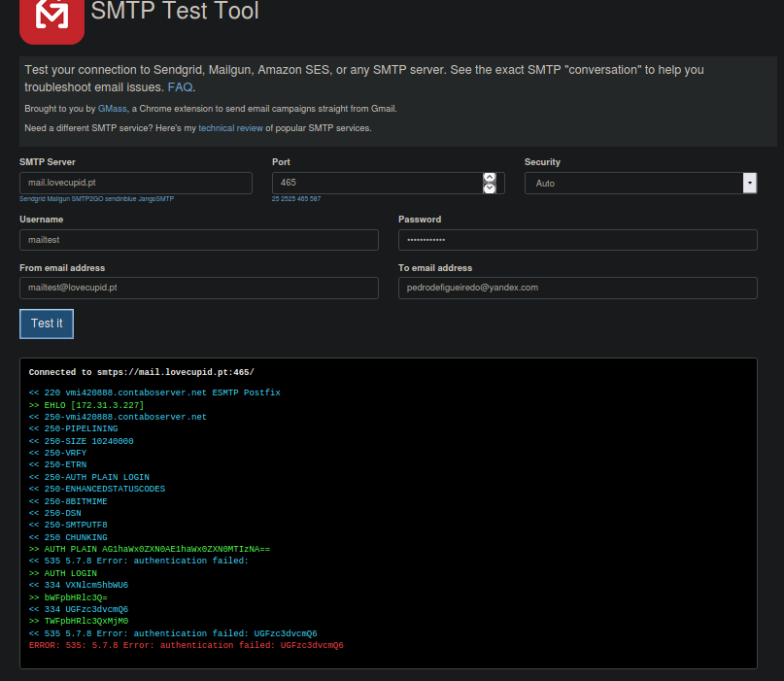Click the 'SMTP Test Tool' page title
784x681 pixels.
pyautogui.click(x=175, y=11)
